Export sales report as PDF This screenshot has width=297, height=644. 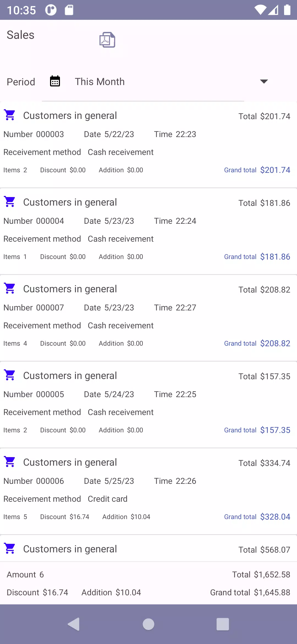point(107,40)
